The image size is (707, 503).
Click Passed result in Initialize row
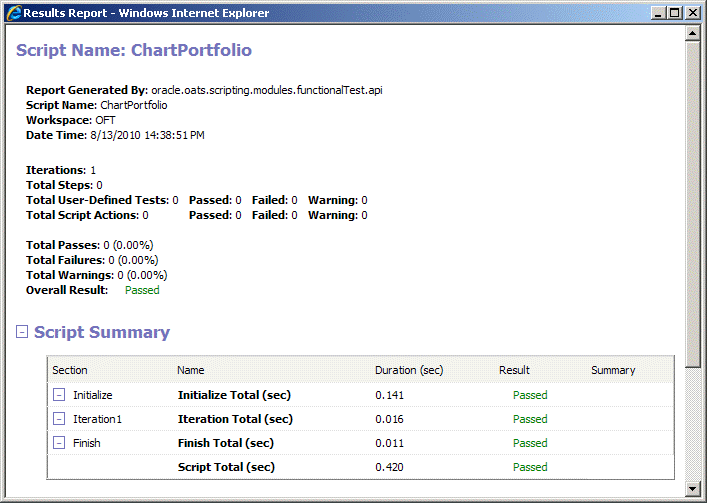click(530, 395)
